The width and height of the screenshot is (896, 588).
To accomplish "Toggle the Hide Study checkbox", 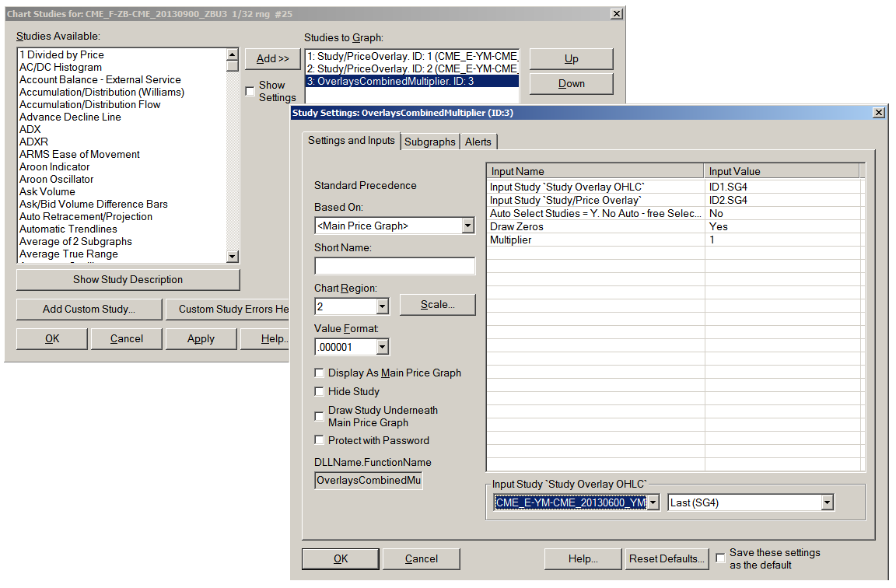I will coord(319,392).
